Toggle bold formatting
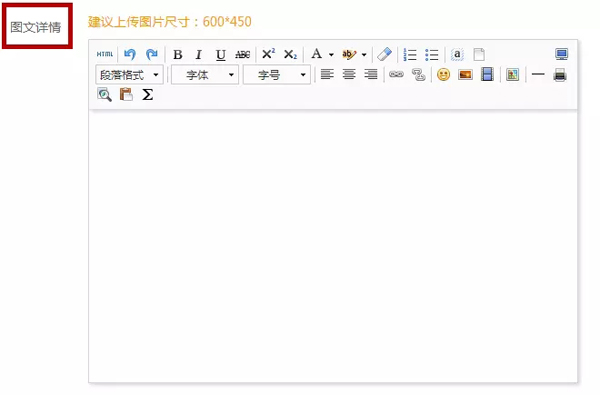The height and width of the screenshot is (395, 600). 178,55
